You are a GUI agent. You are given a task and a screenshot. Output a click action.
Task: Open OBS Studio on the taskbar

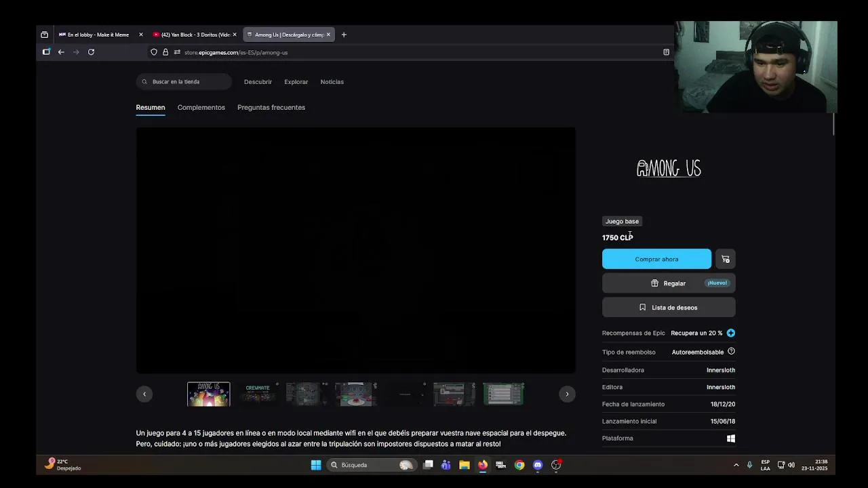556,465
